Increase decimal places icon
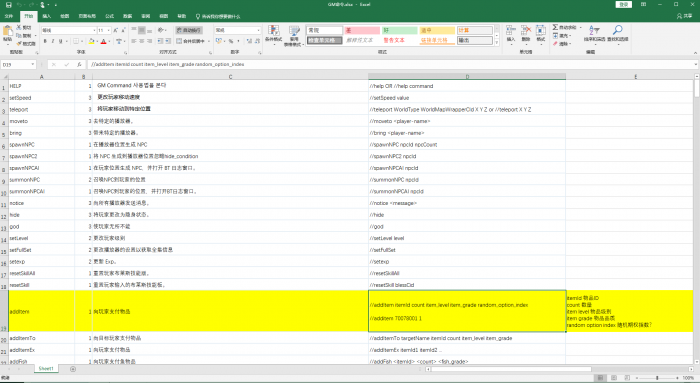This screenshot has width=700, height=383. click(x=249, y=41)
